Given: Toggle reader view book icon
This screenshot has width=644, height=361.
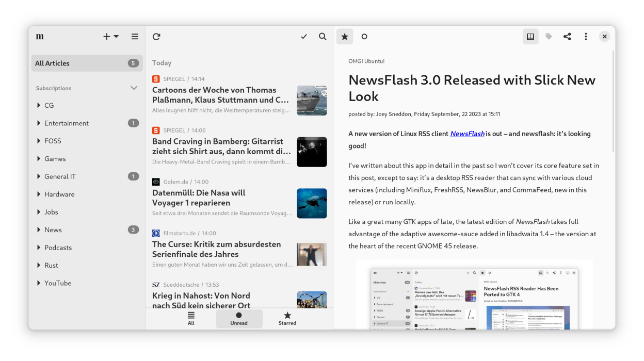Looking at the screenshot, I should coord(530,37).
